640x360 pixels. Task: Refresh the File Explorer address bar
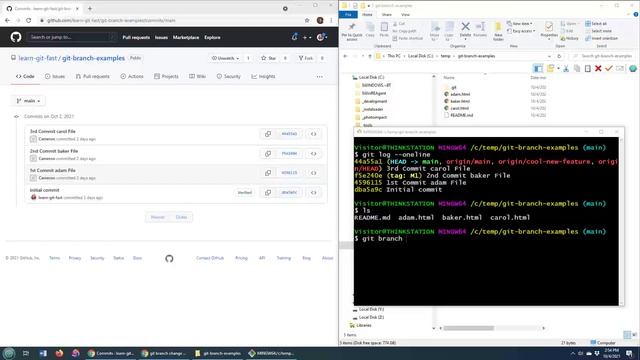[559, 56]
